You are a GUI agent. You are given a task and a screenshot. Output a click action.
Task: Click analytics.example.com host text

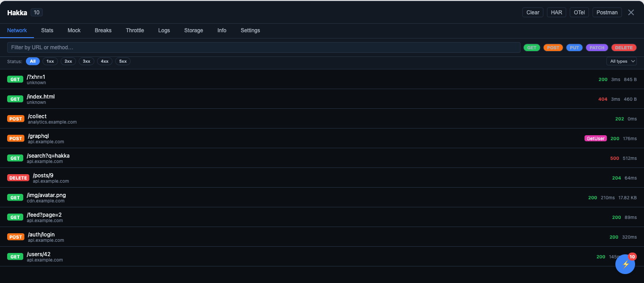pyautogui.click(x=52, y=122)
